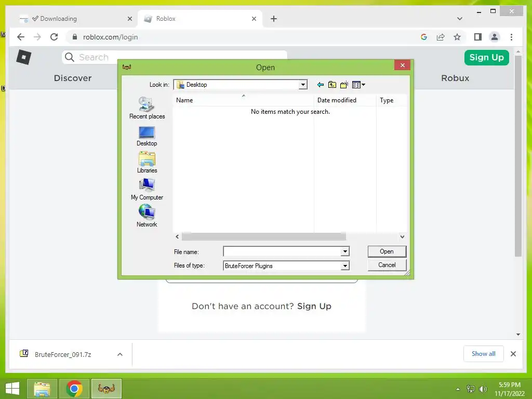532x399 pixels.
Task: Select Desktop in the dialog places bar
Action: (x=147, y=136)
